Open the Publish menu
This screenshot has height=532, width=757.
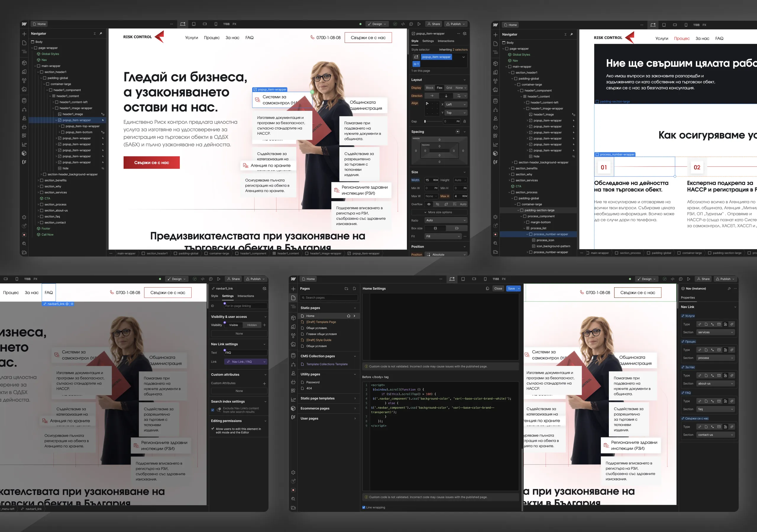tap(456, 24)
